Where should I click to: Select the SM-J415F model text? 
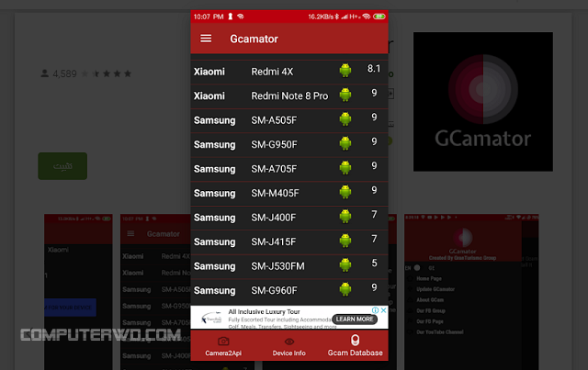pyautogui.click(x=274, y=242)
